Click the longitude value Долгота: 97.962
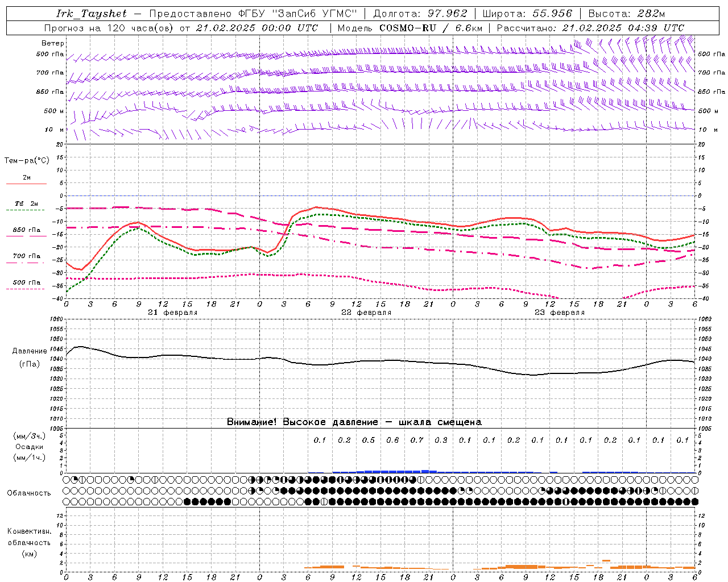 [420, 14]
